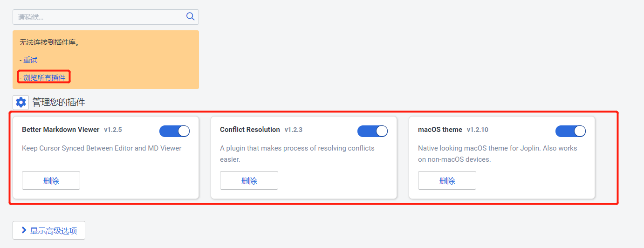The width and height of the screenshot is (644, 248).
Task: Click version label v1.2.3
Action: (293, 130)
